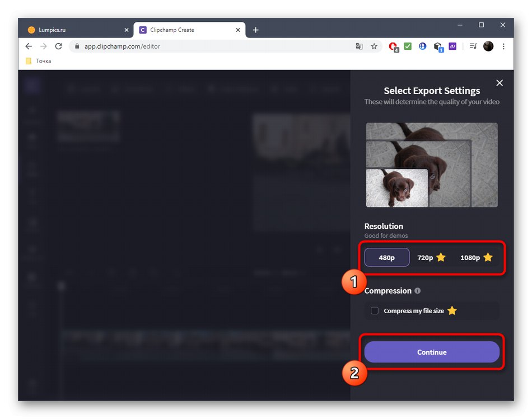Open the blue globe extension
Viewport: 532px width, 419px height.
(422, 46)
